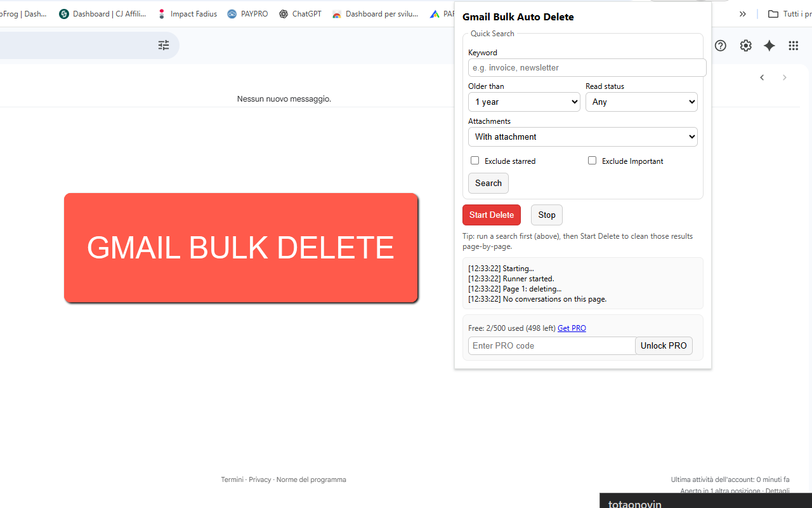Open the Google apps grid
The width and height of the screenshot is (812, 508).
click(x=793, y=45)
